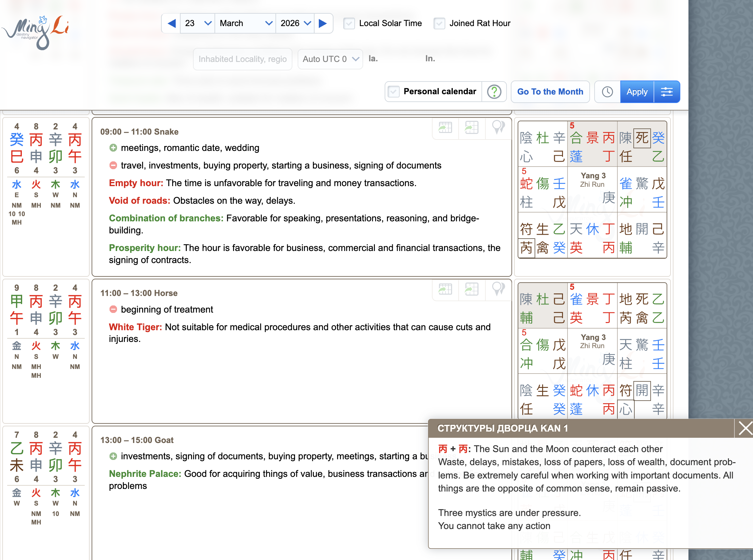Uncheck the Personal calendar checkbox
753x560 pixels.
point(393,92)
